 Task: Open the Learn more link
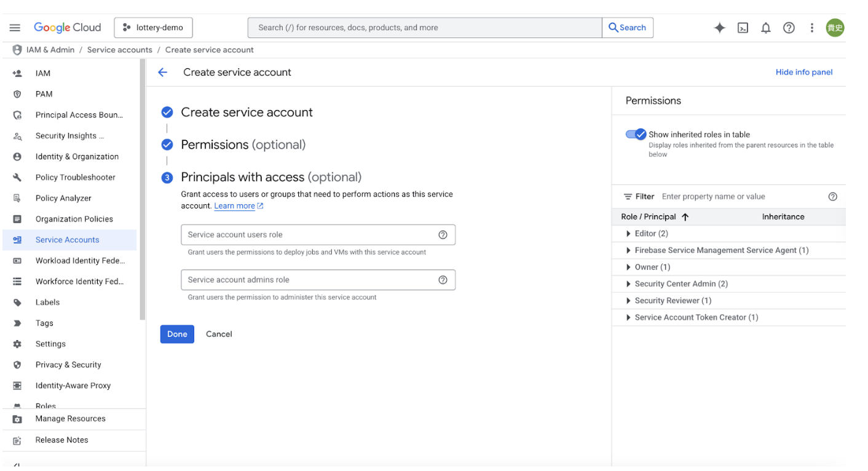[x=239, y=206]
